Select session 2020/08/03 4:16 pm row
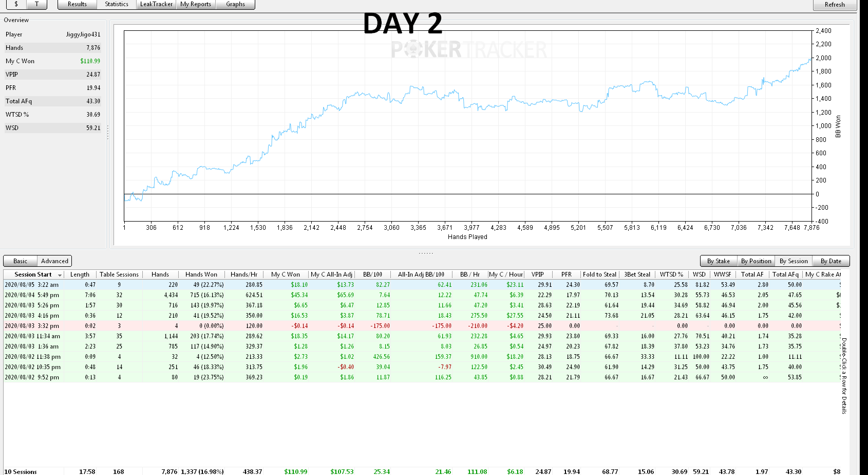The height and width of the screenshot is (475, 868). click(422, 315)
